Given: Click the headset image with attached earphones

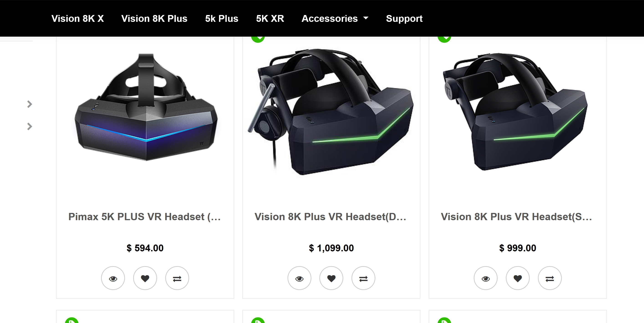Looking at the screenshot, I should tap(331, 112).
